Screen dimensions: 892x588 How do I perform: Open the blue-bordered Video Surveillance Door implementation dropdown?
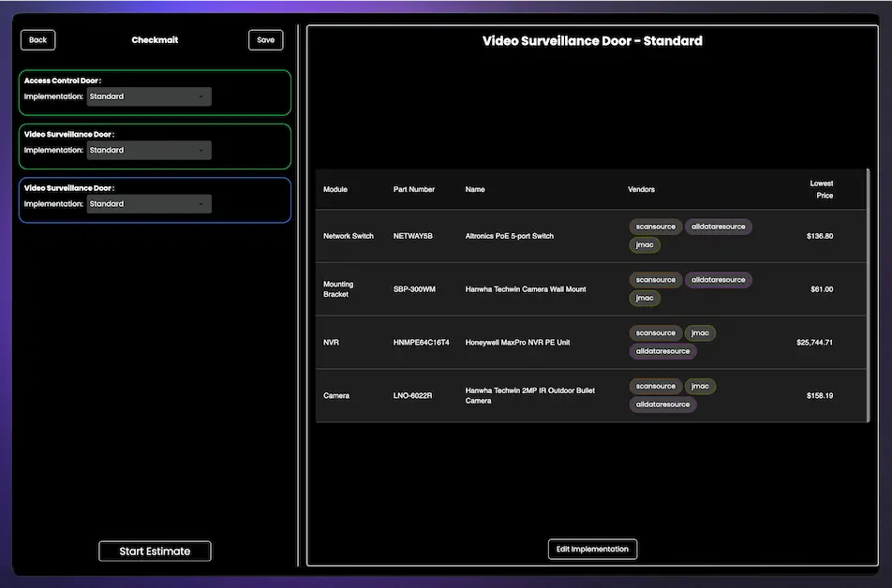click(148, 203)
